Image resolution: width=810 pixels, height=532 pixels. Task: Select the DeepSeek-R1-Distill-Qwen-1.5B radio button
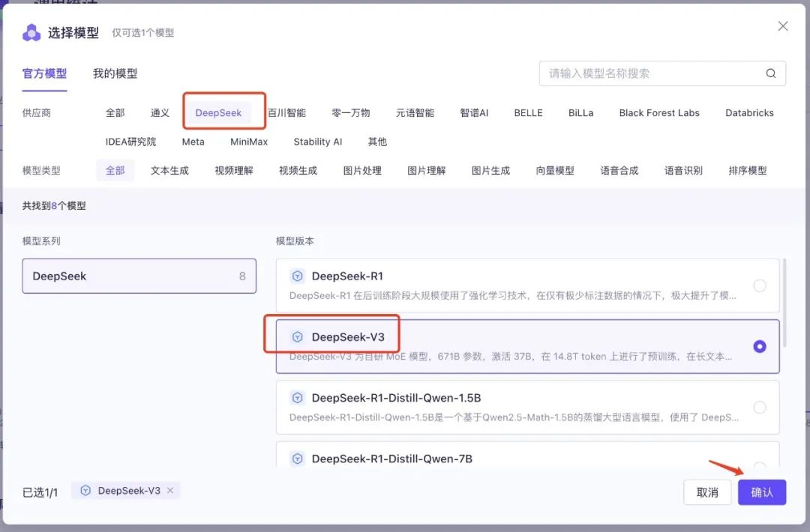tap(759, 407)
